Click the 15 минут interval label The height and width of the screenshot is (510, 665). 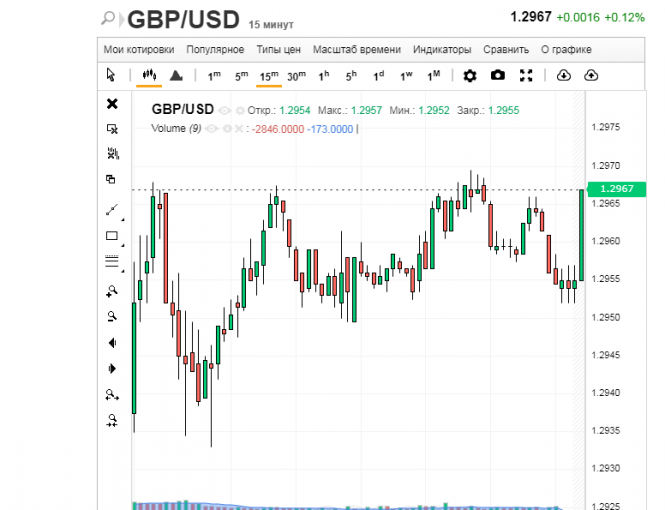pyautogui.click(x=271, y=25)
